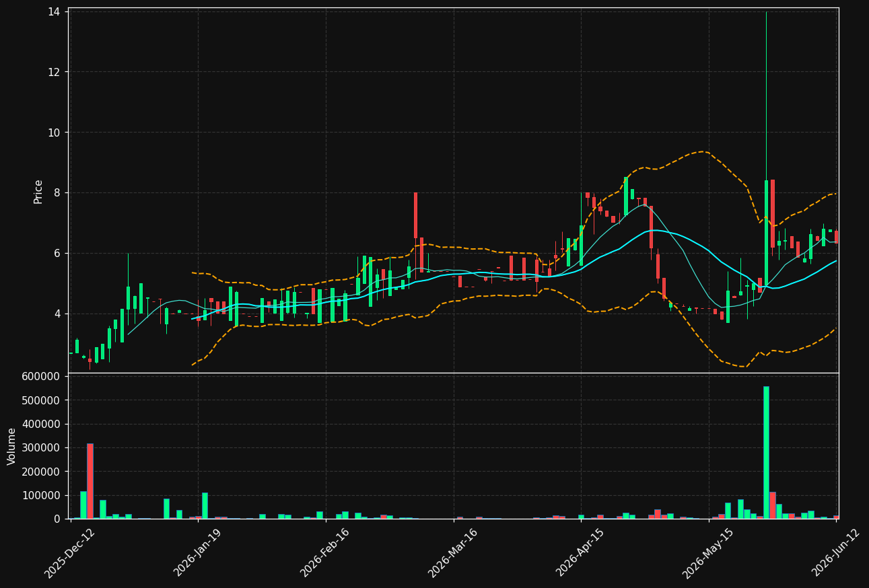Click the 2026-Mar-16 date label
The image size is (869, 588).
click(x=453, y=553)
